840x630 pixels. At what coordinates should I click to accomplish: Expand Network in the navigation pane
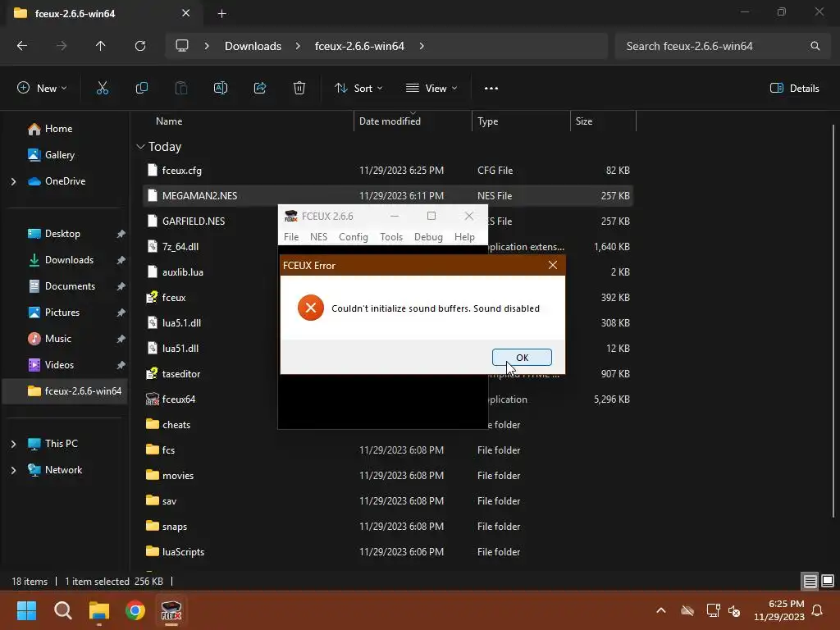click(13, 470)
